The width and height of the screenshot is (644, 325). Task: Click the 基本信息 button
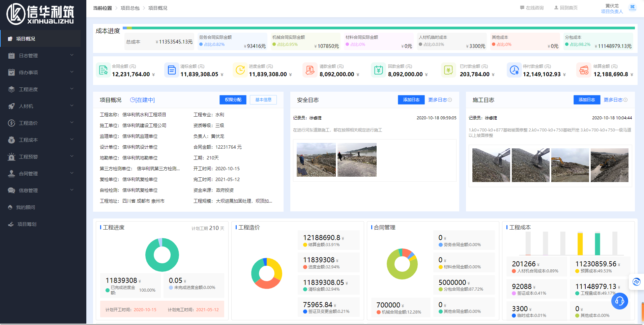[263, 100]
